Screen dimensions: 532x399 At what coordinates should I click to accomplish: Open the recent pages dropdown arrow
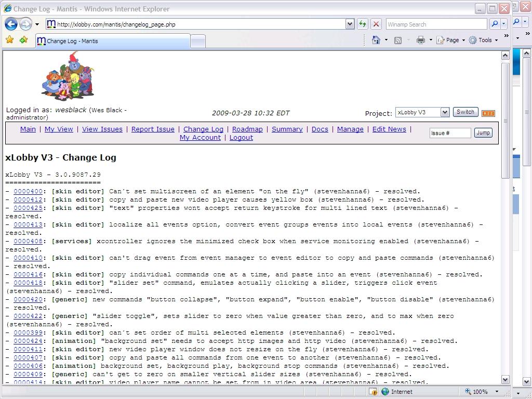click(x=37, y=24)
